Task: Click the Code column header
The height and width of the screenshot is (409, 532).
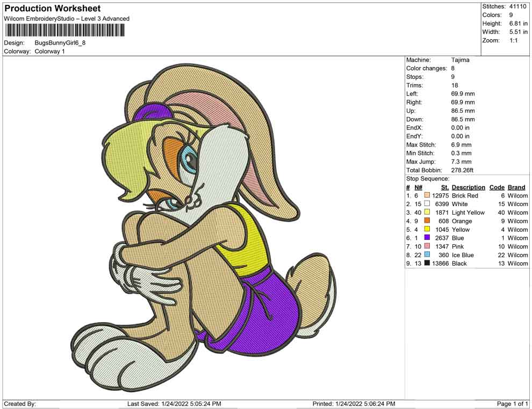Action: (x=497, y=187)
